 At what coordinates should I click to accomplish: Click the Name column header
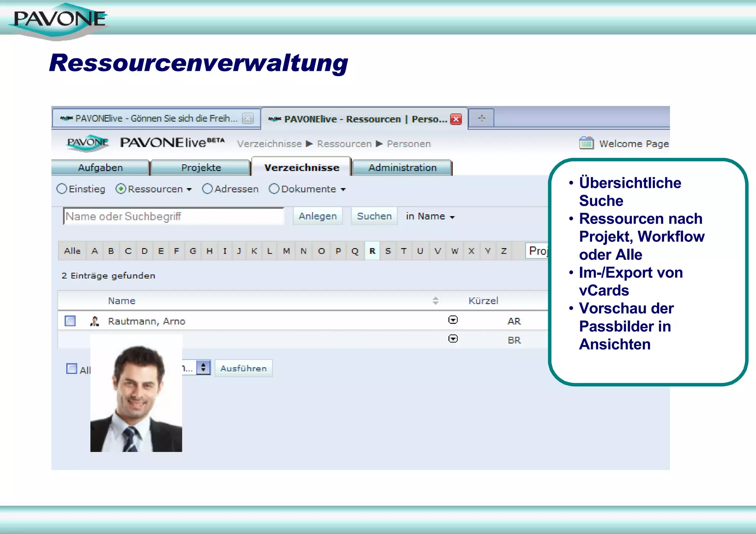click(x=122, y=301)
